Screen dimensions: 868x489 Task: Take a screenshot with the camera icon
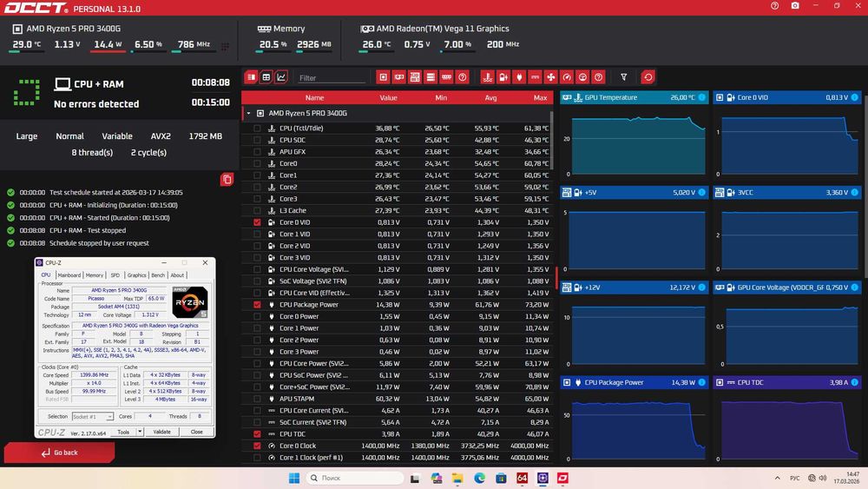click(795, 5)
